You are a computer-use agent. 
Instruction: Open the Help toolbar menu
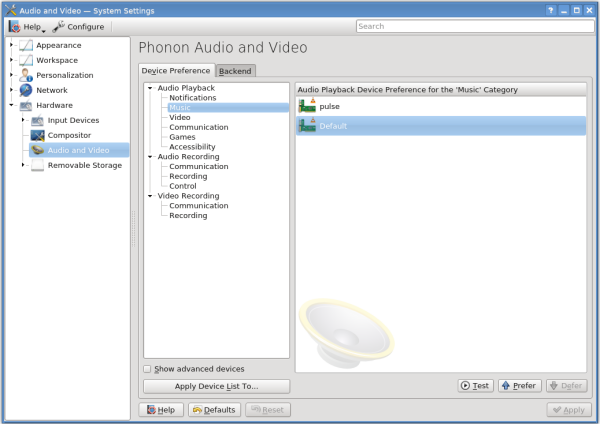point(27,27)
